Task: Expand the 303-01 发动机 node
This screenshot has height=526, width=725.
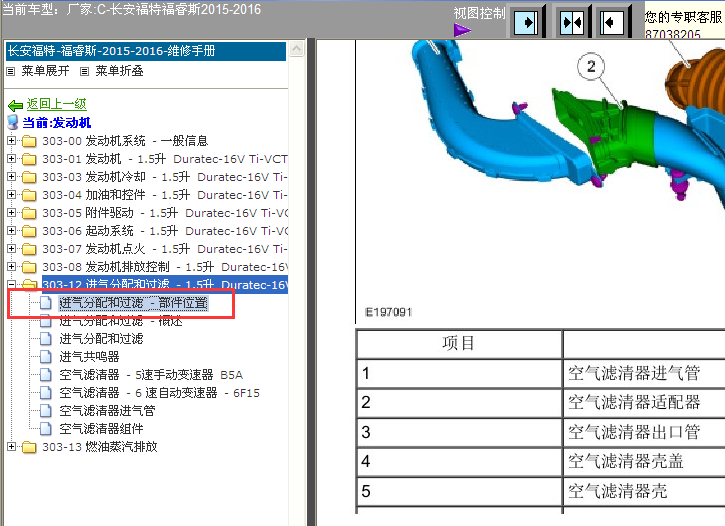Action: tap(12, 158)
